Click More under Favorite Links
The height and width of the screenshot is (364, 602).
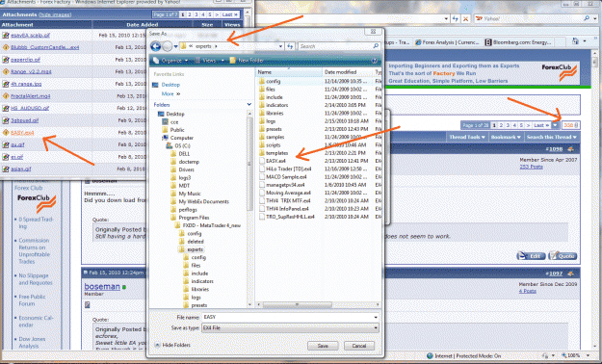(170, 93)
